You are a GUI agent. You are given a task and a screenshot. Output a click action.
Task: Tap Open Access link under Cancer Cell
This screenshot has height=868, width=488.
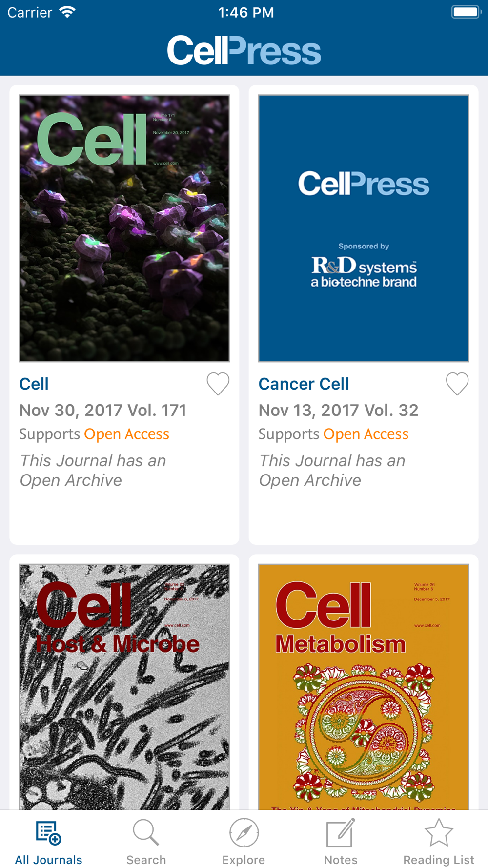point(366,434)
